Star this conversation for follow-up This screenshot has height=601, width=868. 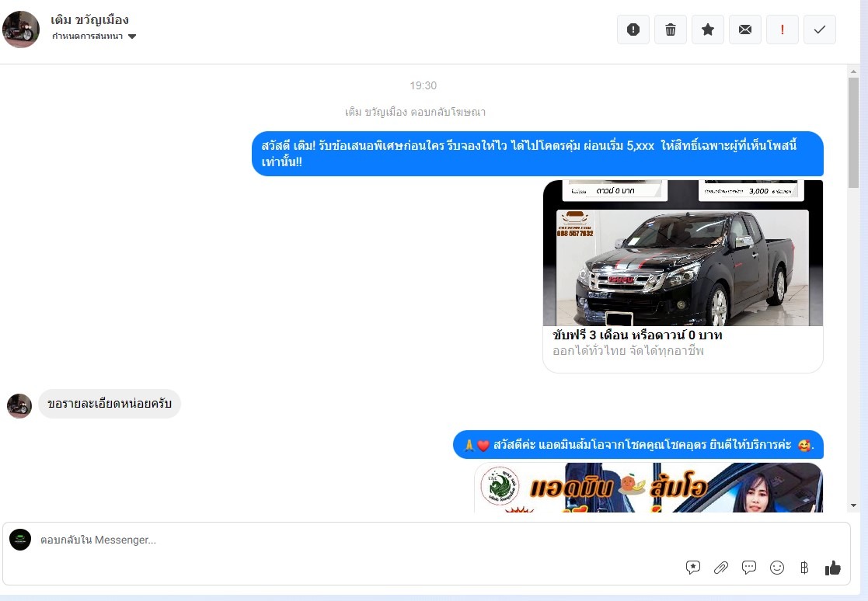707,30
